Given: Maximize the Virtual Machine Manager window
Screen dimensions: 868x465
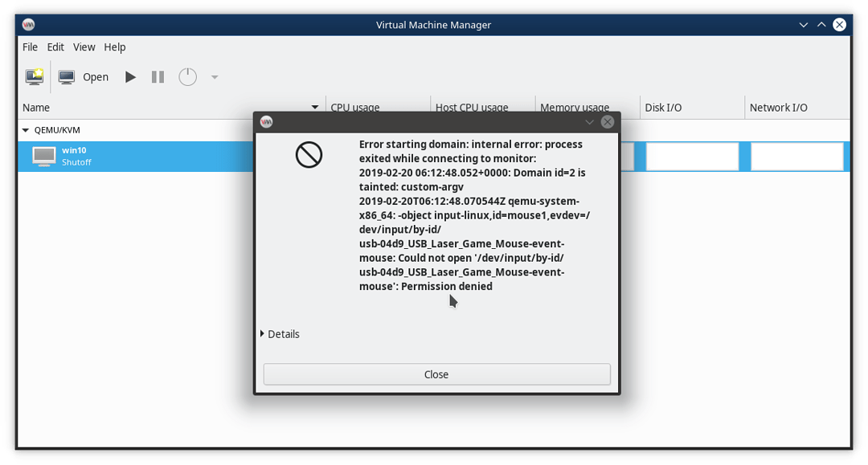Looking at the screenshot, I should click(x=821, y=25).
